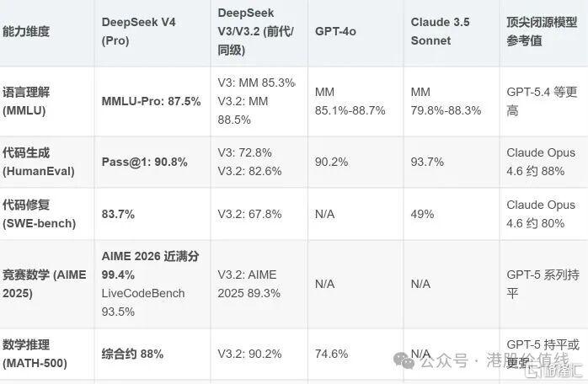Click the 能力维度 header cell

point(26,31)
